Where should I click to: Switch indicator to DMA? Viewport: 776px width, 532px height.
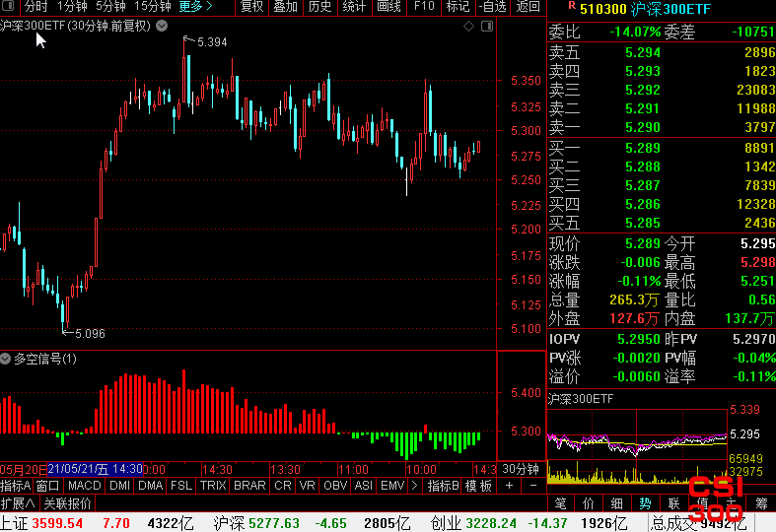point(151,486)
